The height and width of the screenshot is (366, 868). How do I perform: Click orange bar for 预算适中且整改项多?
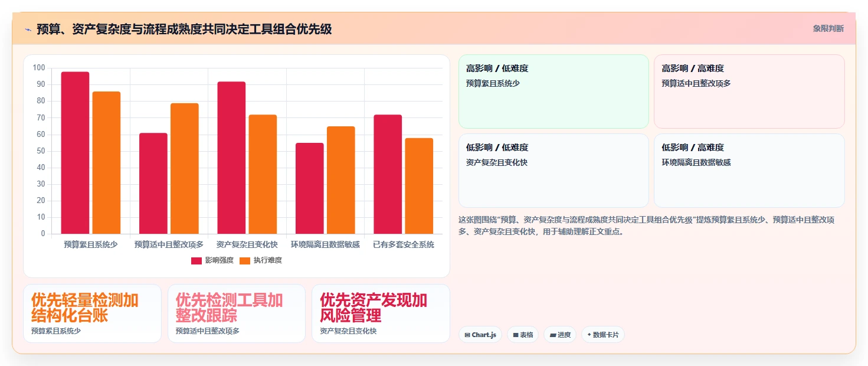tap(185, 169)
